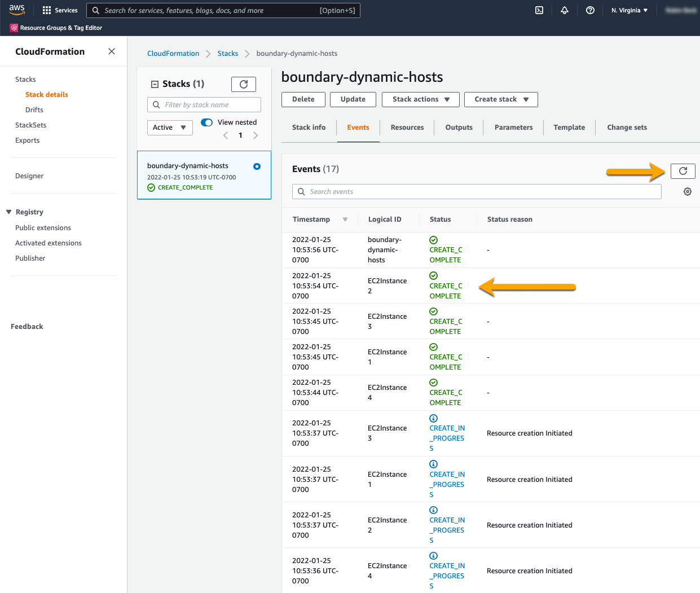Open Events table preferences gear
Image resolution: width=700 pixels, height=593 pixels.
pyautogui.click(x=688, y=192)
